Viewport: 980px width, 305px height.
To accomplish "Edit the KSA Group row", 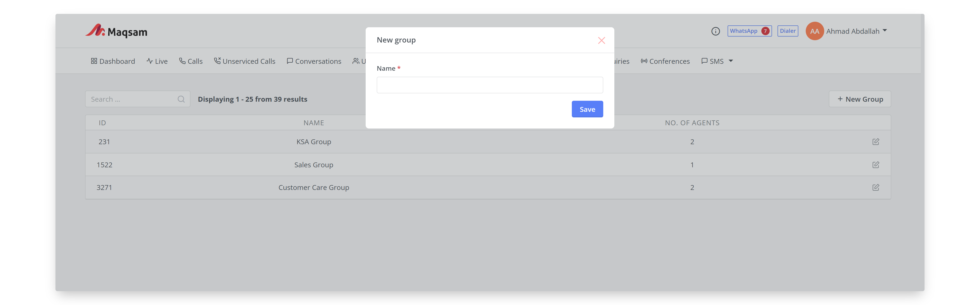I will click(x=875, y=142).
